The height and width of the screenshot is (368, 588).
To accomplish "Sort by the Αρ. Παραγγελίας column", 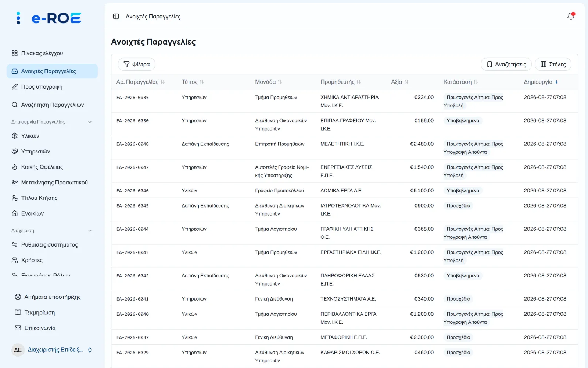I will pyautogui.click(x=140, y=82).
